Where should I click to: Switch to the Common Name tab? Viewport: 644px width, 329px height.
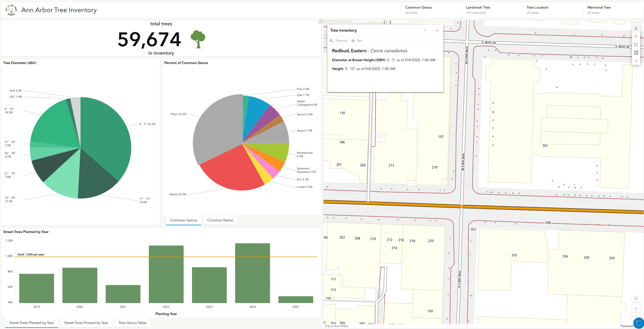coord(220,220)
